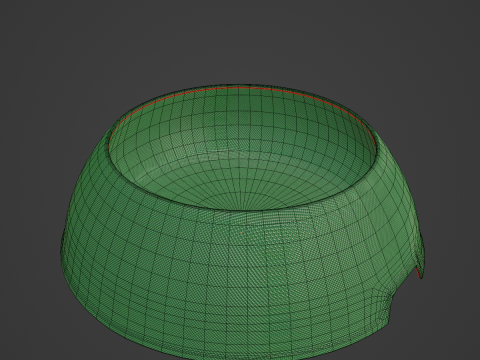Click the short red edge at the right notch

coord(417,273)
